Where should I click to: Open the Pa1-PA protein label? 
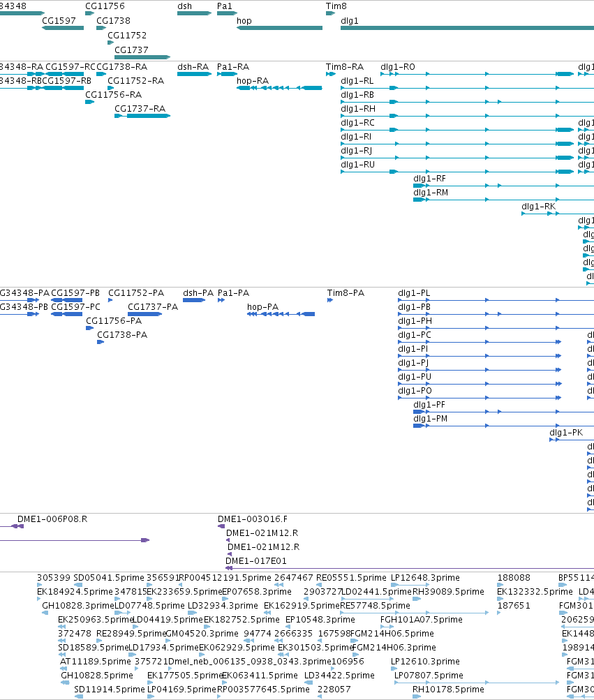234,293
